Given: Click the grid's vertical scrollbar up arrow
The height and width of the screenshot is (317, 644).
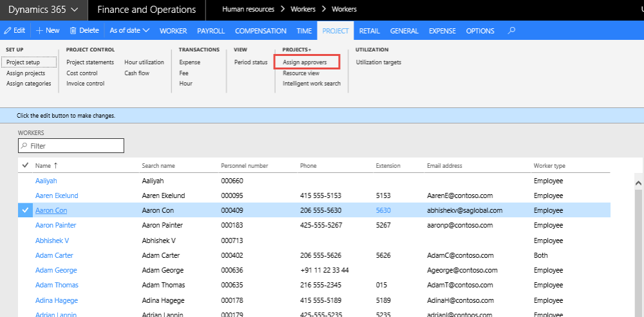Looking at the screenshot, I should coord(639,183).
